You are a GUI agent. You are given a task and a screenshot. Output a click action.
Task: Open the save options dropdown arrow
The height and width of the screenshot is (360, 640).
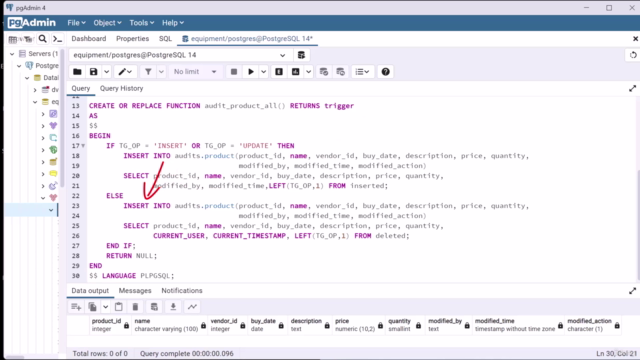point(106,72)
